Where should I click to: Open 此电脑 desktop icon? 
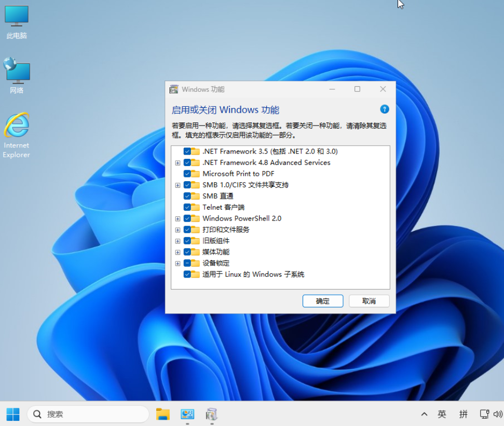17,22
